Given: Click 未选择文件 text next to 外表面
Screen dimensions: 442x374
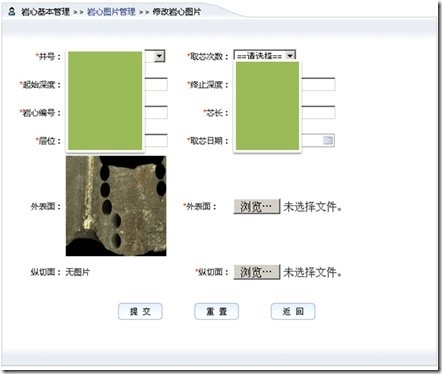Looking at the screenshot, I should pos(313,207).
